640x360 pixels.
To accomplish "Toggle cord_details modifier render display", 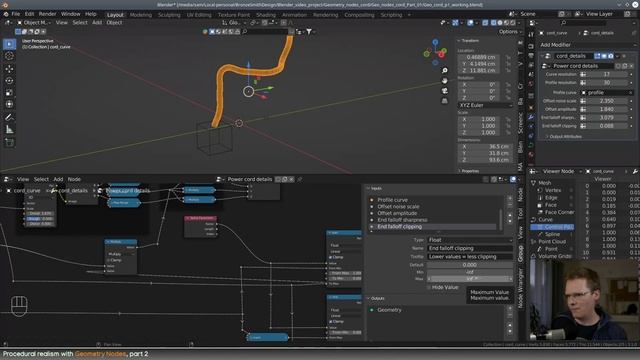I will (x=610, y=56).
